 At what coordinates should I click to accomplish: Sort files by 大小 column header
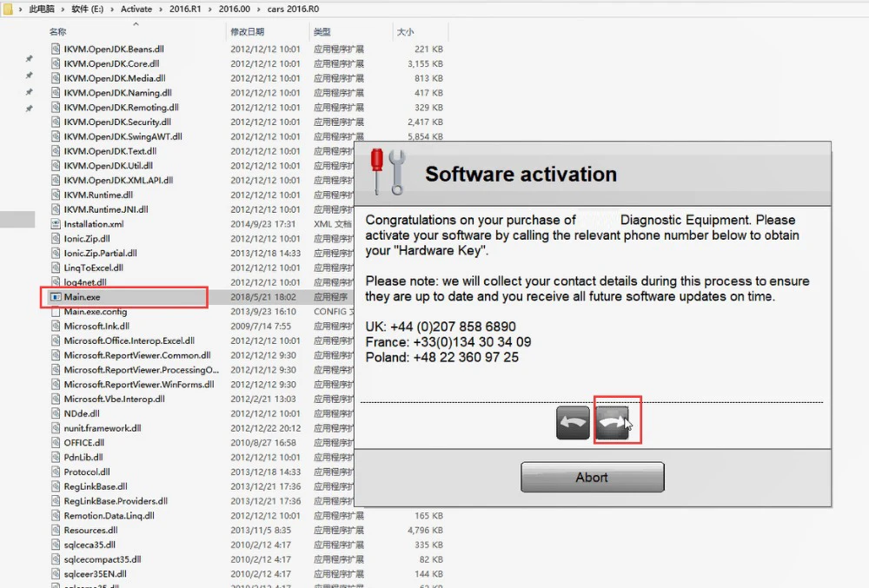pyautogui.click(x=405, y=32)
